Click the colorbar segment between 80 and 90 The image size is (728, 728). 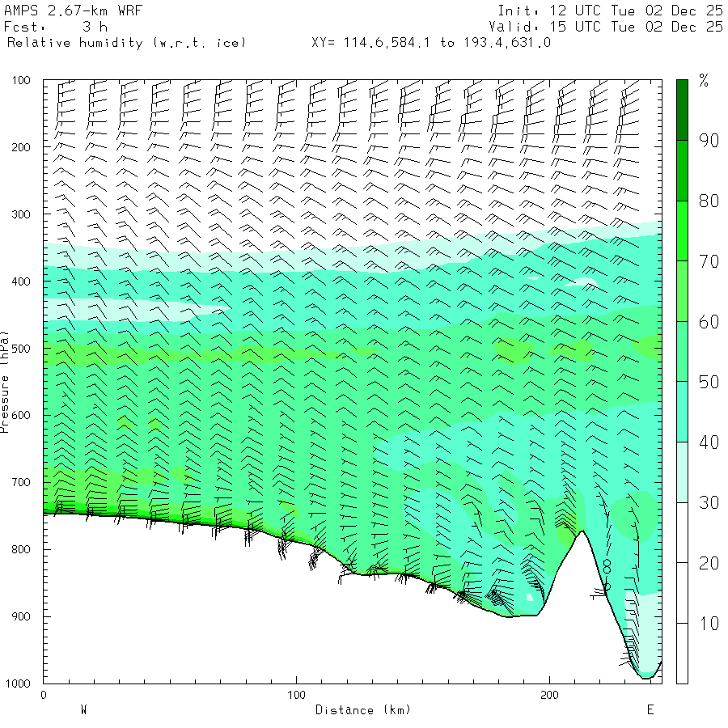pos(682,171)
